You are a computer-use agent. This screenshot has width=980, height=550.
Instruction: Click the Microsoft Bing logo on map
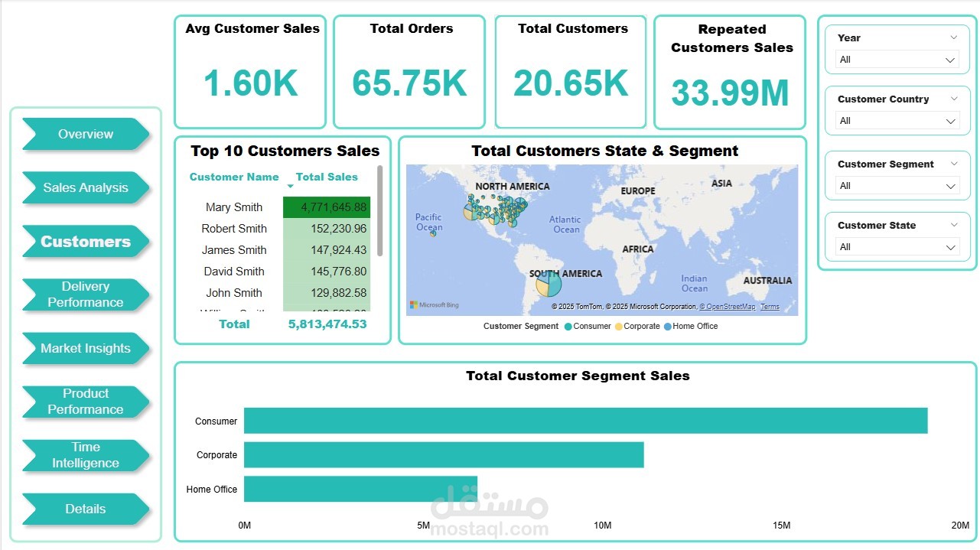pyautogui.click(x=435, y=305)
